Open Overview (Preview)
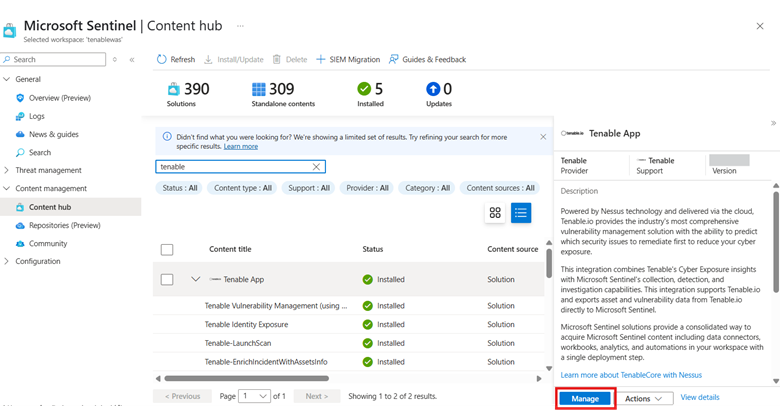 (60, 98)
